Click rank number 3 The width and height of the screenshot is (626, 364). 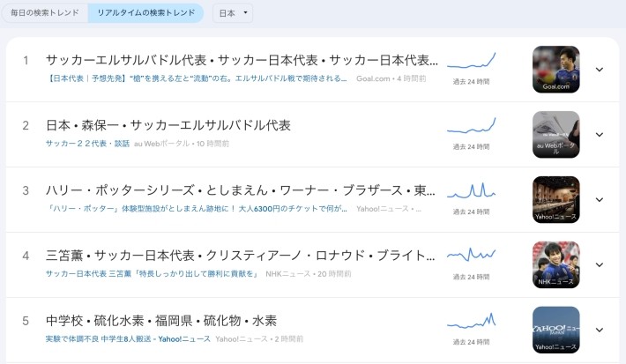pyautogui.click(x=26, y=190)
